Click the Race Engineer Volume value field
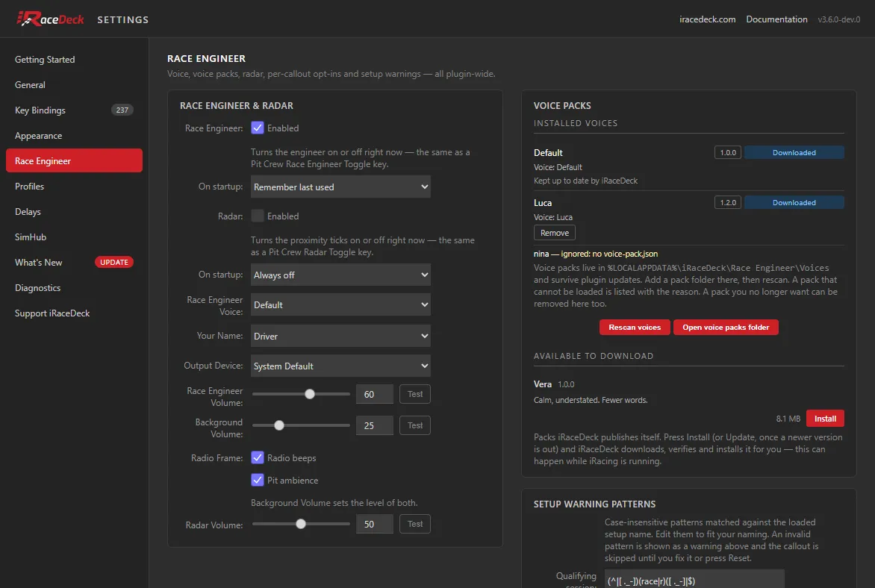The image size is (875, 588). (x=375, y=394)
